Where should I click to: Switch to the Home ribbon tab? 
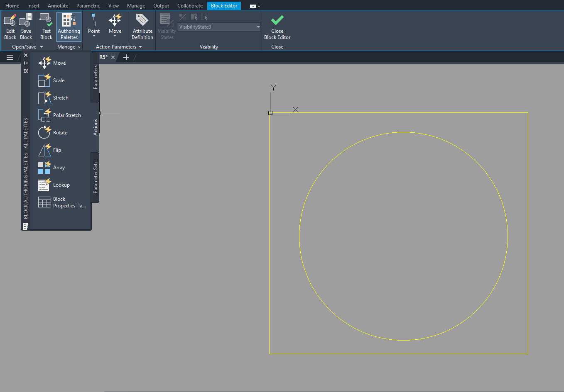click(x=12, y=5)
